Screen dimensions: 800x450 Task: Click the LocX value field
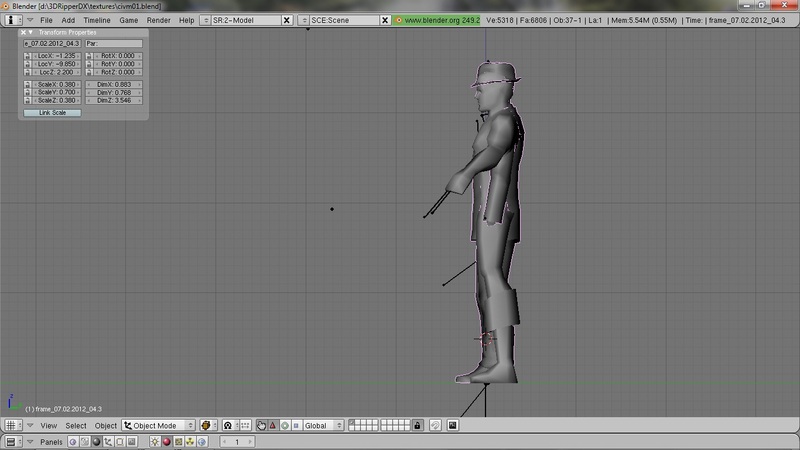[x=56, y=56]
